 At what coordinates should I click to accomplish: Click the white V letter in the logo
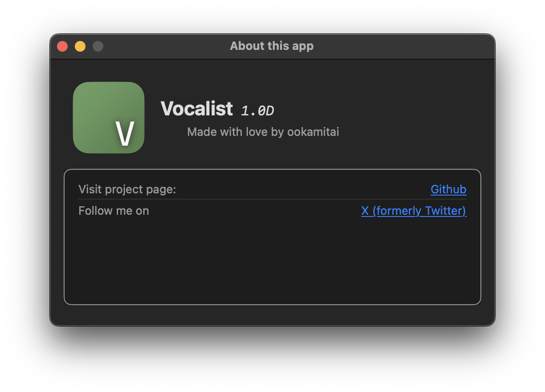[x=125, y=134]
